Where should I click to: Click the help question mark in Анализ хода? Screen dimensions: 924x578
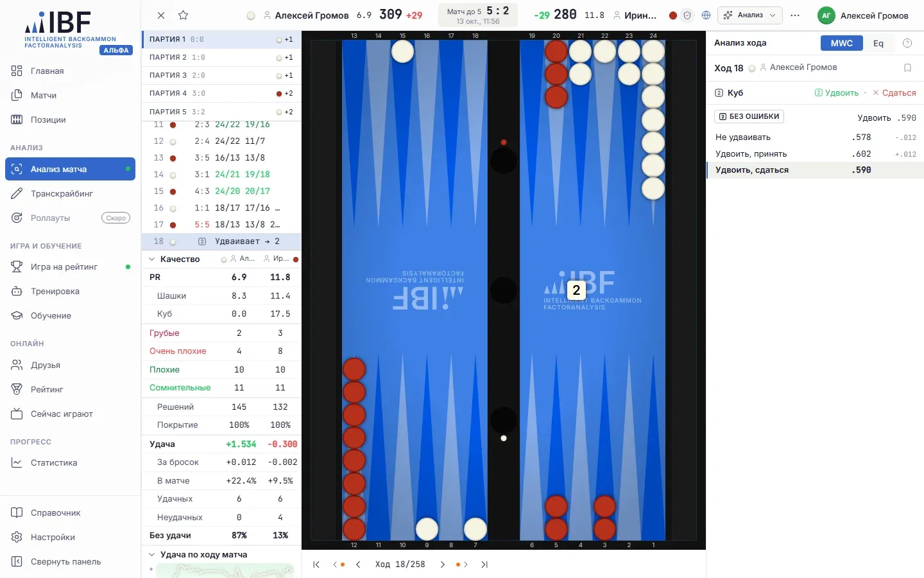907,43
